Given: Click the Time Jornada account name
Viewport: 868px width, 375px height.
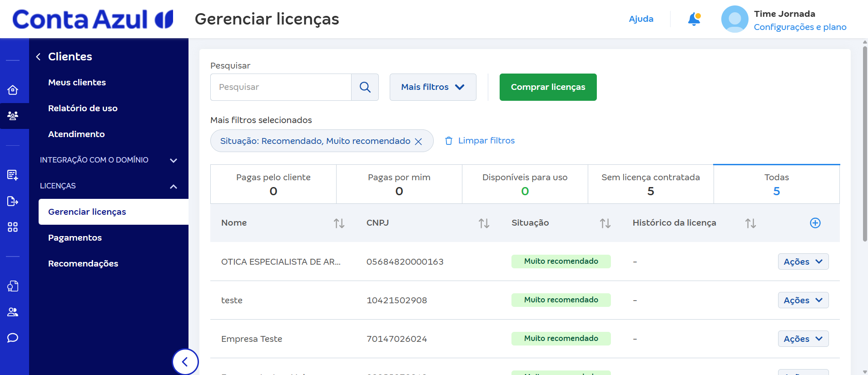Looking at the screenshot, I should point(785,14).
